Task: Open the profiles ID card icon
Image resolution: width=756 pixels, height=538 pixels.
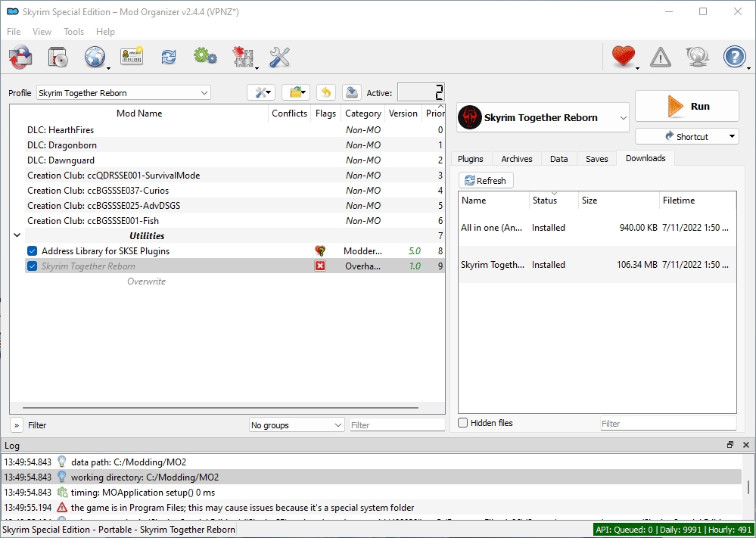Action: (132, 57)
